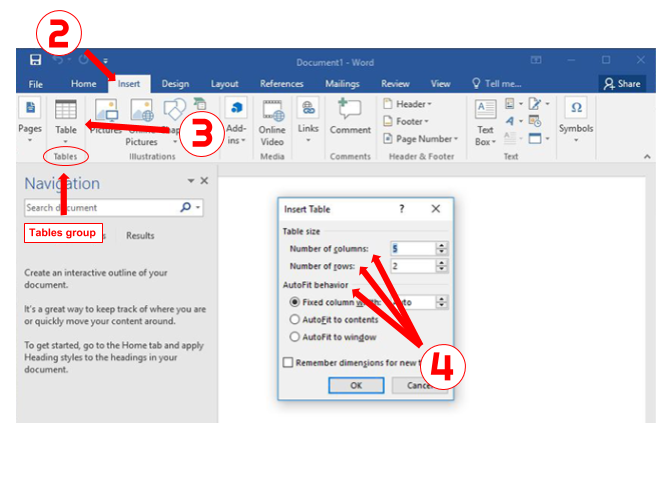The width and height of the screenshot is (672, 480).
Task: Click the Number of rows input field
Action: coord(413,266)
